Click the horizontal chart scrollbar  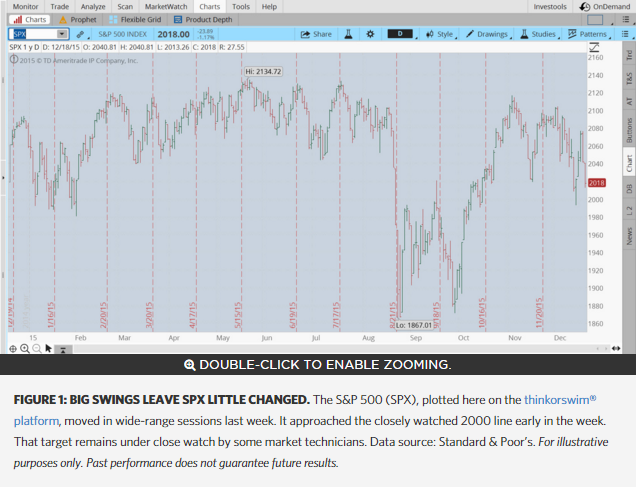coord(334,349)
